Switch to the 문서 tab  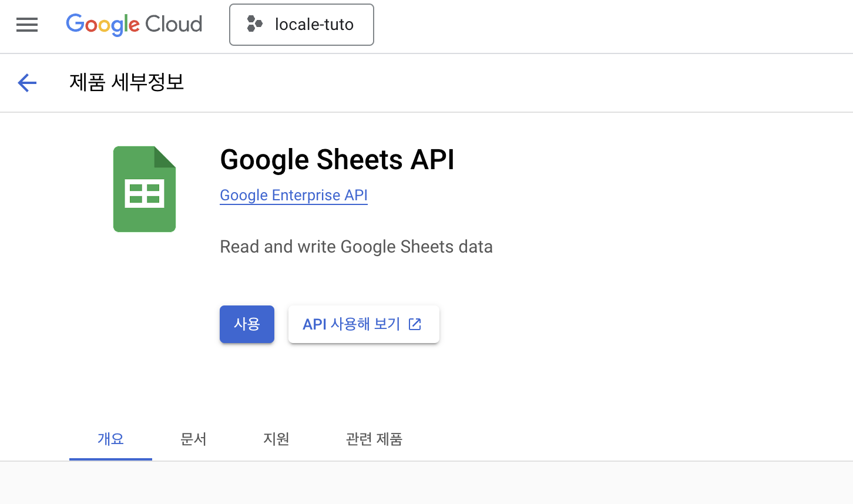(x=193, y=439)
